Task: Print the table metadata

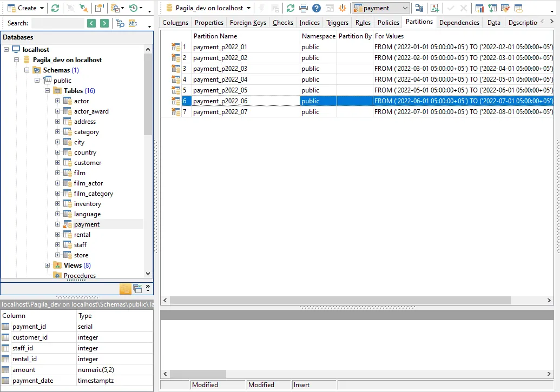Action: pyautogui.click(x=303, y=8)
